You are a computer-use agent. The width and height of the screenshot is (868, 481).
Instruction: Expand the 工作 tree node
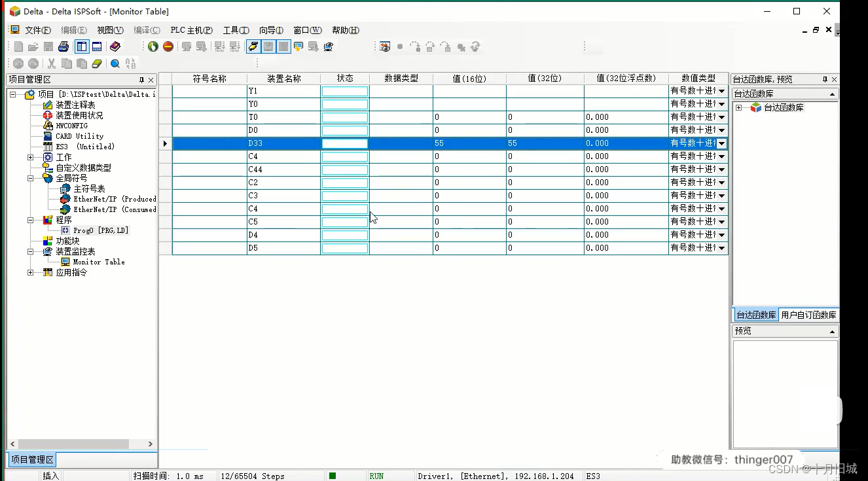(x=30, y=157)
